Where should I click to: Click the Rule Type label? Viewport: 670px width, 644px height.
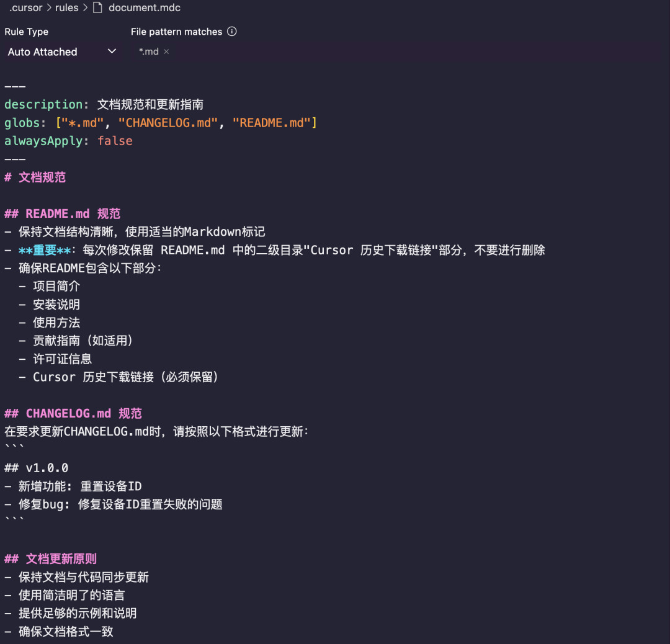[x=27, y=32]
